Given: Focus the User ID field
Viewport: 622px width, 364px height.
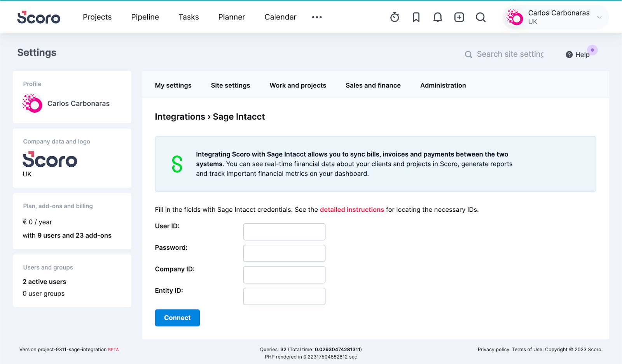Looking at the screenshot, I should (284, 232).
